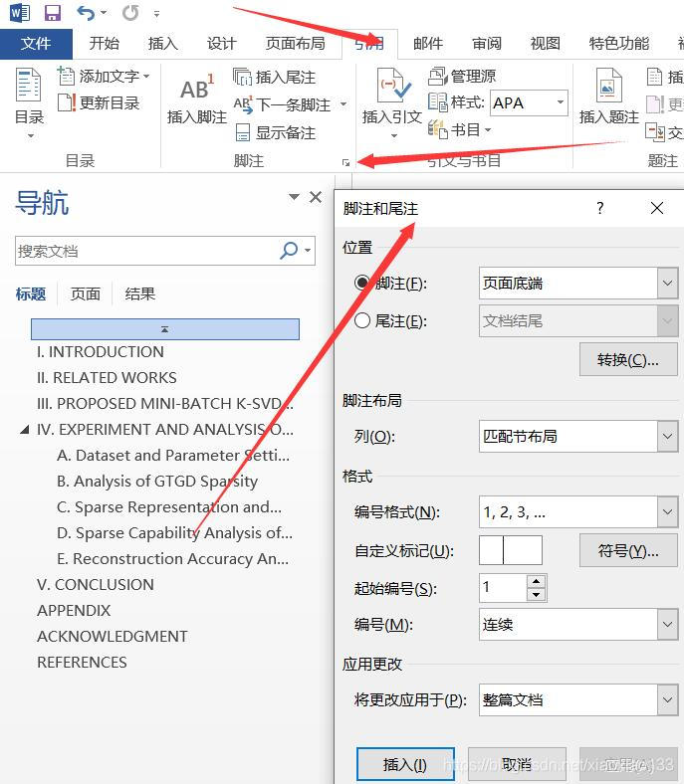The image size is (684, 784).
Task: Go to heading REFERENCES
Action: tap(82, 663)
